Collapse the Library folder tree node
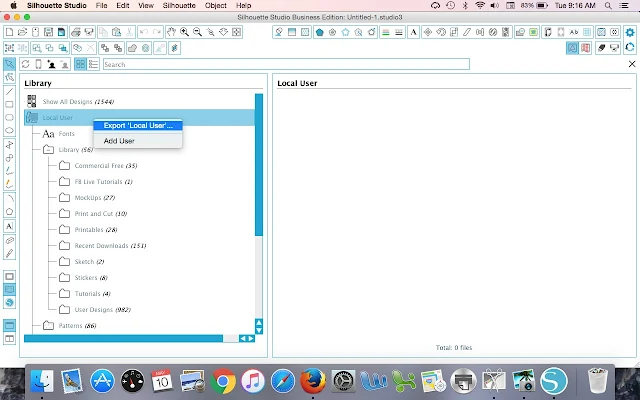This screenshot has height=400, width=640. [x=48, y=150]
